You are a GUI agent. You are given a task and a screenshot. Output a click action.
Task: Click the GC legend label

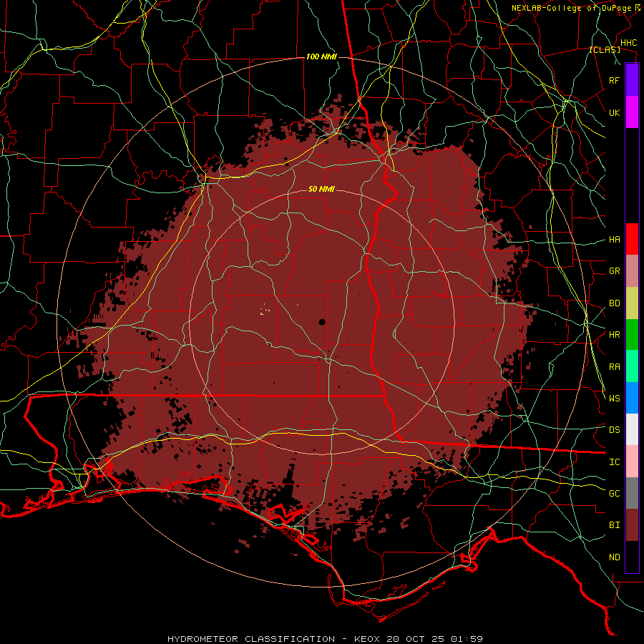click(x=615, y=494)
